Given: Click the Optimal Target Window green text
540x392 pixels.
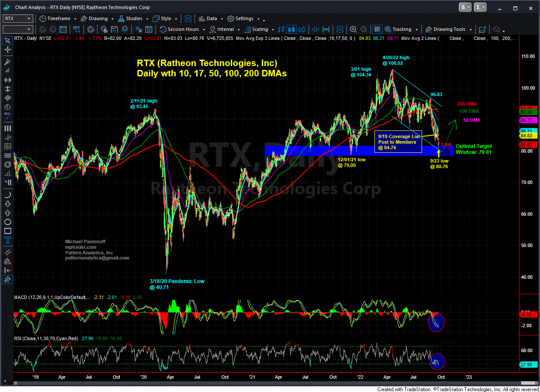Looking at the screenshot, I should tap(474, 149).
